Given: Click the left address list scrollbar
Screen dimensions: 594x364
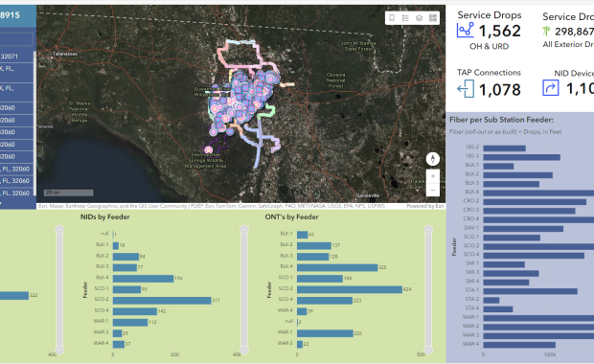Looking at the screenshot, I should click(34, 124).
